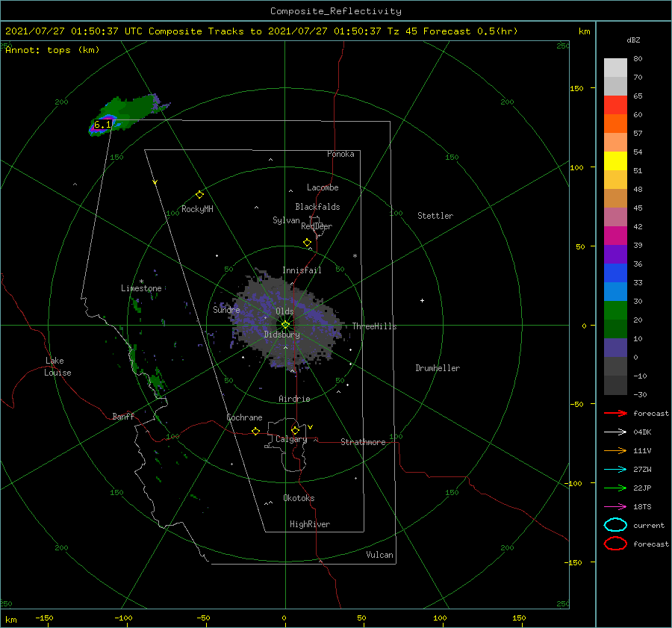
Task: Click the Drumheller label
Action: pos(438,368)
